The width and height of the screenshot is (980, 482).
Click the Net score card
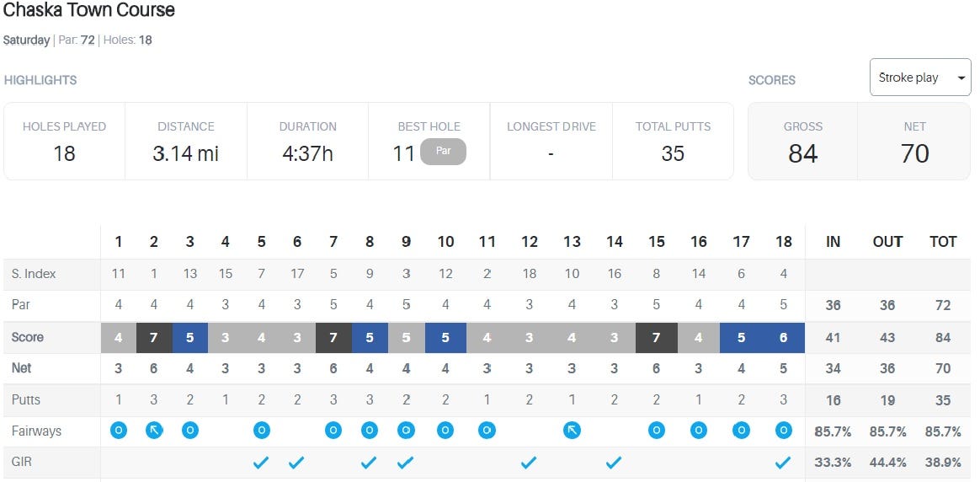coord(914,142)
